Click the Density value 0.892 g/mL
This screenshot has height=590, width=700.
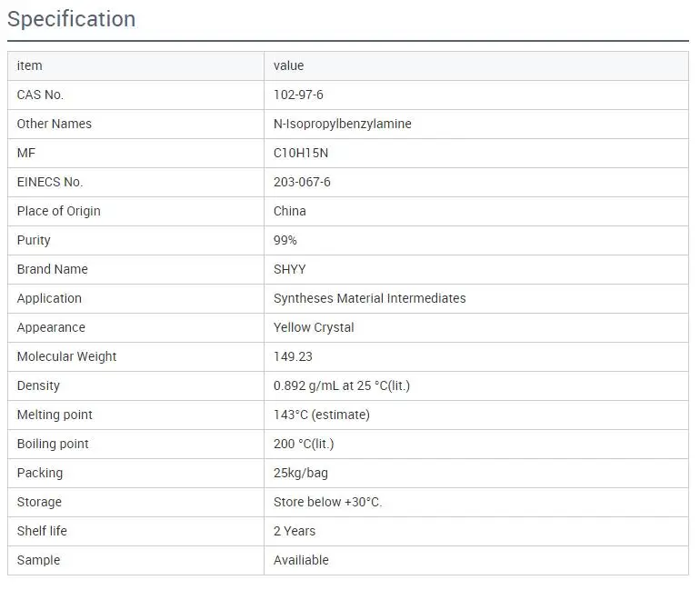pos(341,385)
